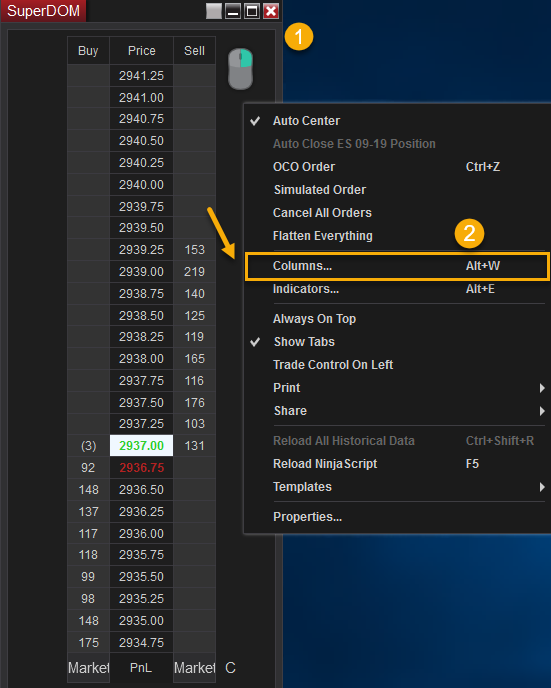Close the SuperDOM window
The width and height of the screenshot is (551, 688).
(x=271, y=11)
